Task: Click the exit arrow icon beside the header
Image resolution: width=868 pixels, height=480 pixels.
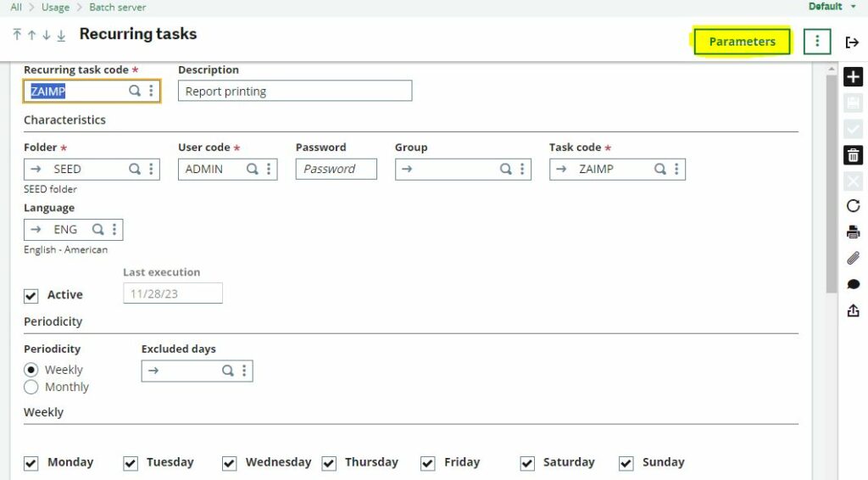Action: (x=853, y=42)
